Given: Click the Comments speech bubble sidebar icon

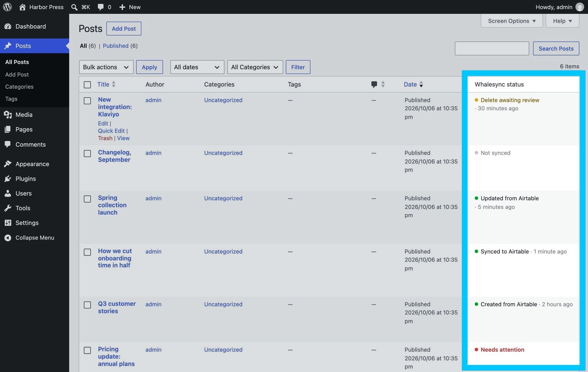Looking at the screenshot, I should tap(8, 144).
